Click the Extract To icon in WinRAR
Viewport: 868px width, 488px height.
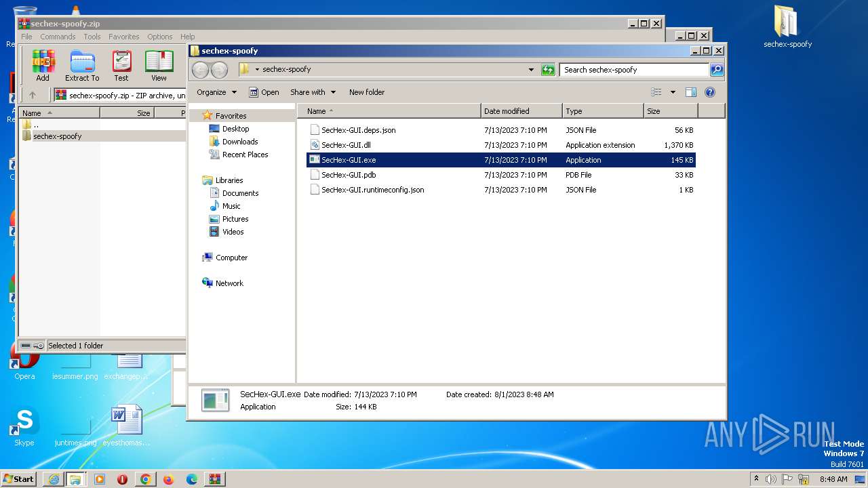82,66
